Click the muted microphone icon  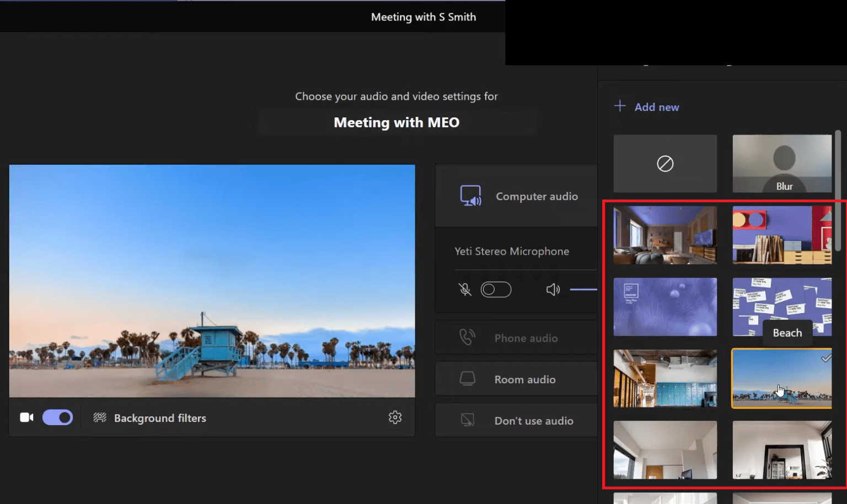click(465, 289)
